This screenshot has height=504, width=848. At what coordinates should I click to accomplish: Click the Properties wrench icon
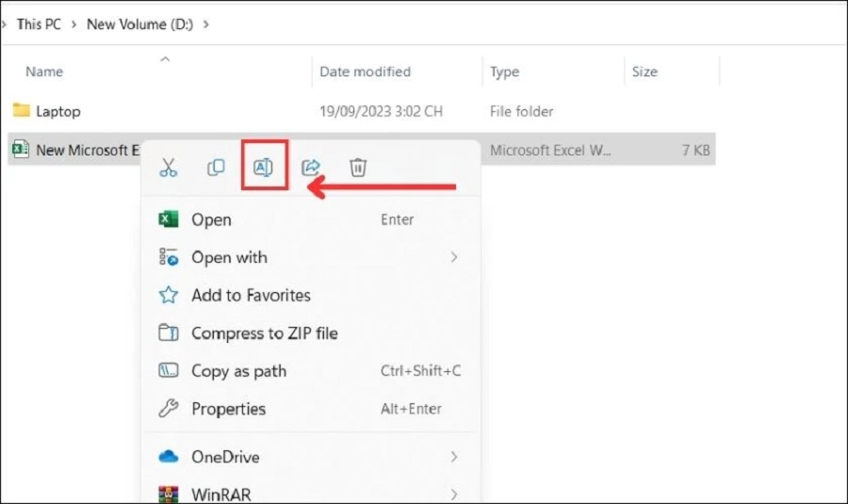[x=169, y=408]
